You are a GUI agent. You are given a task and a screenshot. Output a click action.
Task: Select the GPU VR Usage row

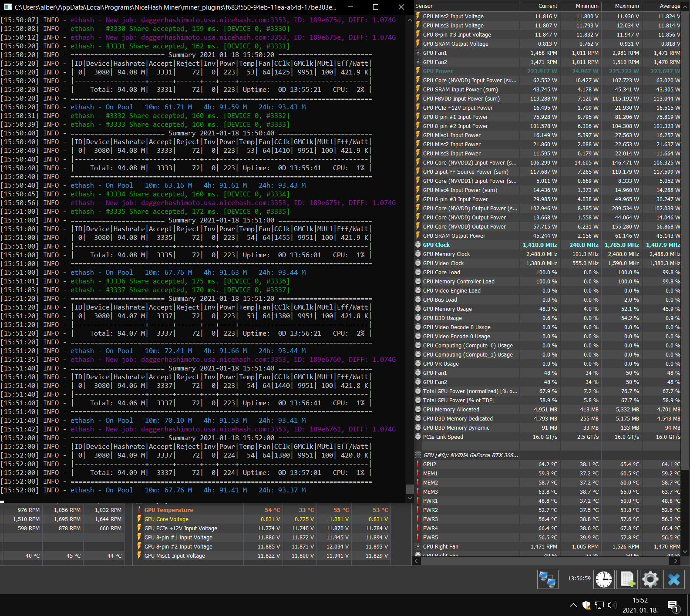pos(548,364)
